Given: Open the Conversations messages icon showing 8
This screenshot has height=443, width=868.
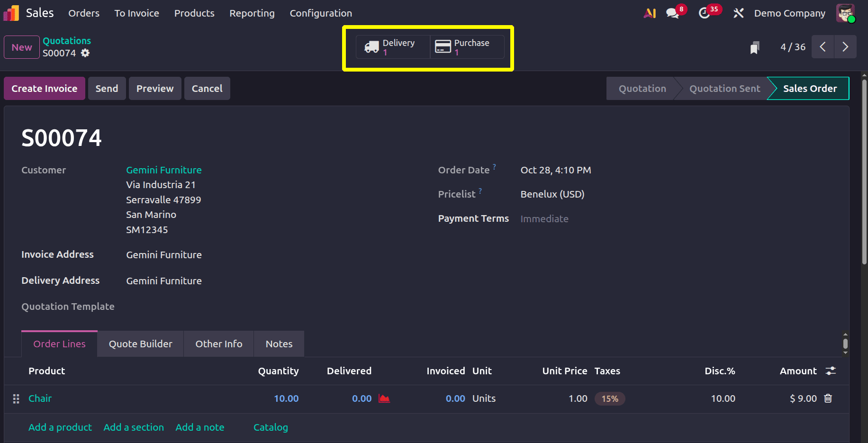Looking at the screenshot, I should click(673, 13).
